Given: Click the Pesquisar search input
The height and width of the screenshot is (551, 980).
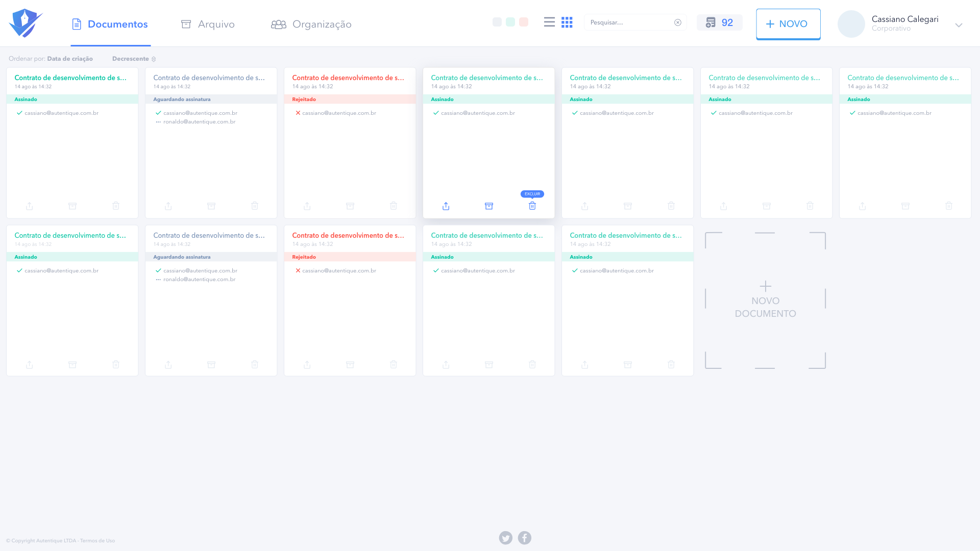Looking at the screenshot, I should tap(629, 22).
